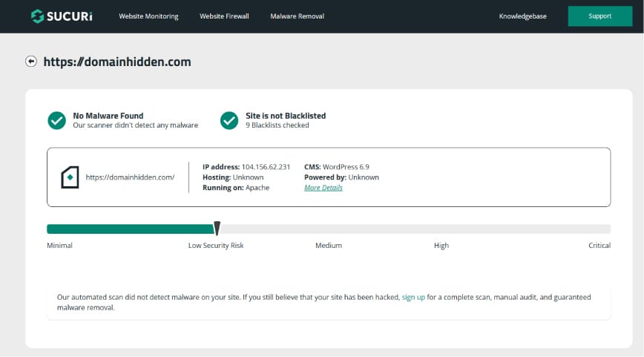Click the IP address 104.156.62.231 value
Screen dimensions: 644x357
(x=266, y=167)
